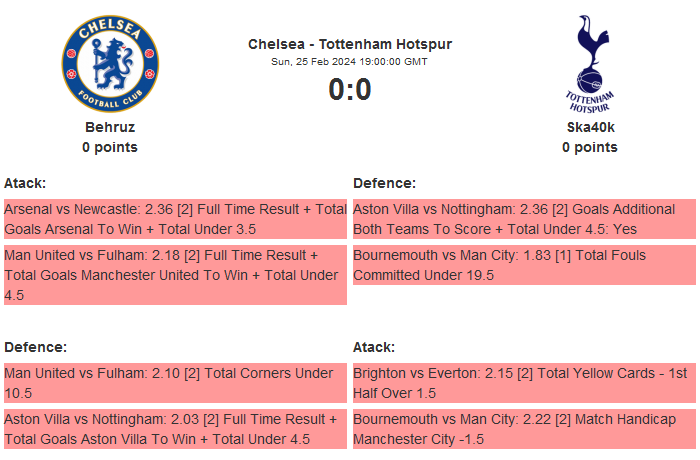Screen dimensions: 700x460
Task: Open the Chelsea - Tottenham Hotspur match title
Action: coord(350,44)
